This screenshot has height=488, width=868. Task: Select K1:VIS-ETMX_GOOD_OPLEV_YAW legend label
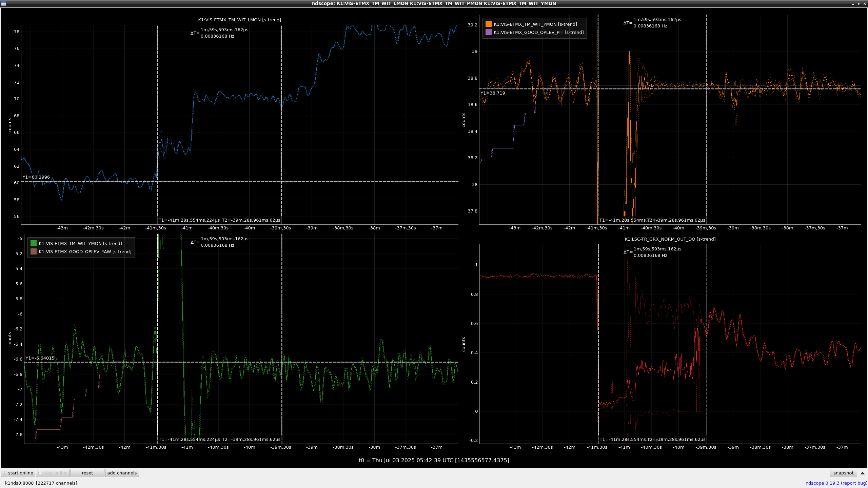click(x=85, y=251)
